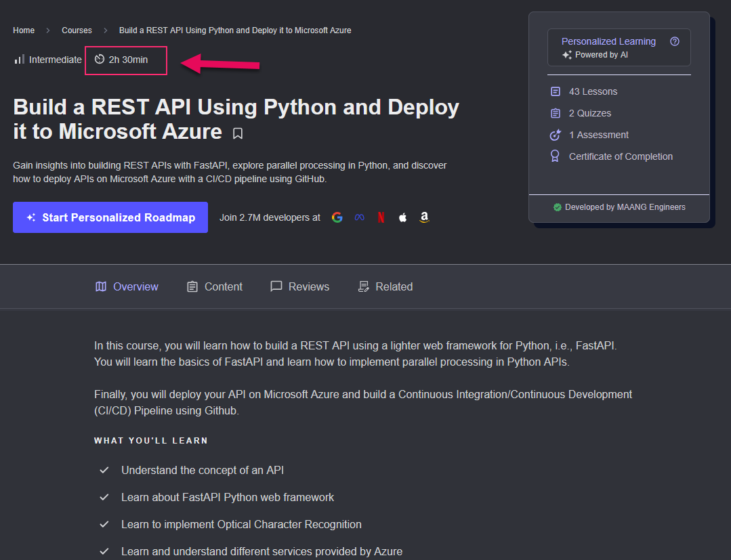Screen dimensions: 731x560
Task: Click the Intermediate difficulty bars icon
Action: 19,59
